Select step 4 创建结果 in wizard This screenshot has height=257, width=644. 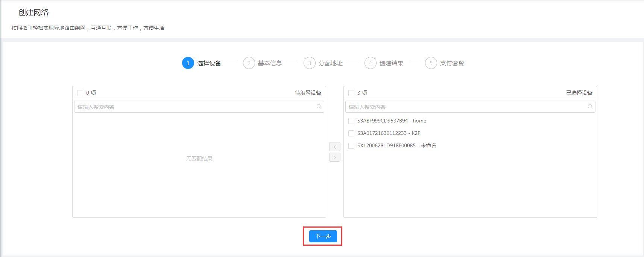pos(384,63)
